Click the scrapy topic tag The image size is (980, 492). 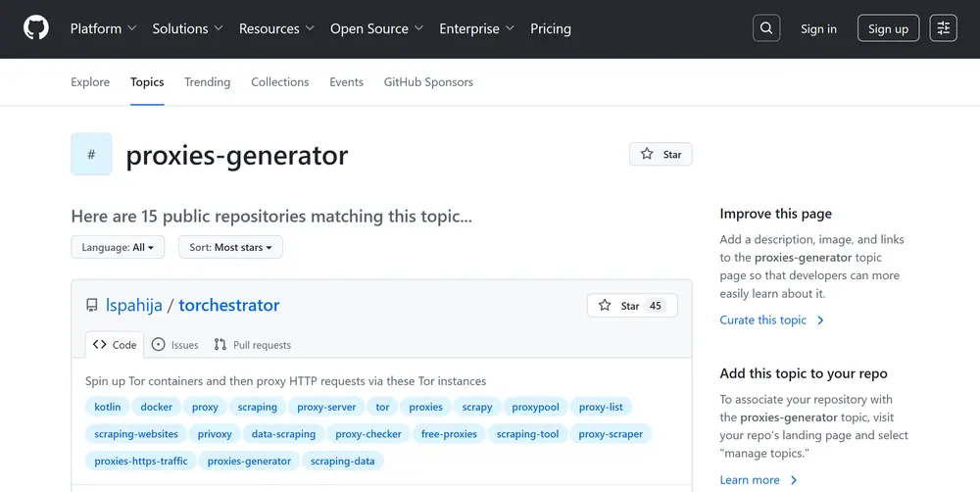tap(477, 407)
